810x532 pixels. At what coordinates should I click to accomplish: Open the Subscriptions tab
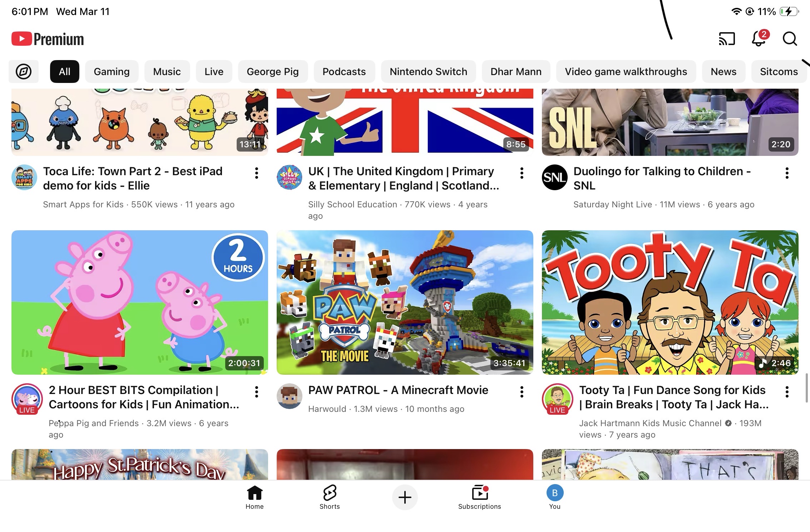click(x=480, y=497)
